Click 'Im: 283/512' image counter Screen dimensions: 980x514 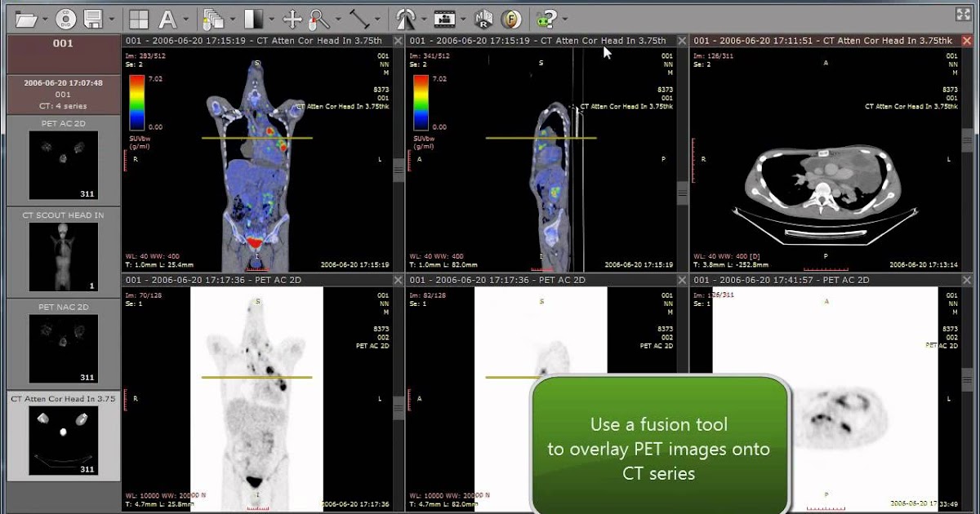[145, 55]
